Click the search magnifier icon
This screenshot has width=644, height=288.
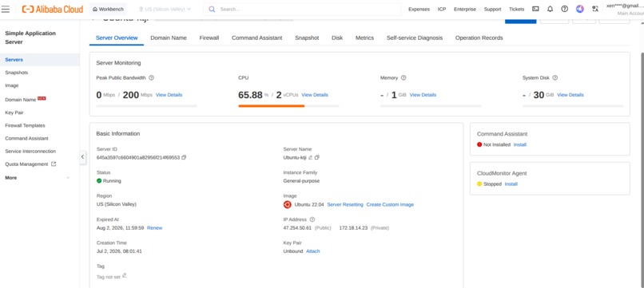click(x=212, y=9)
